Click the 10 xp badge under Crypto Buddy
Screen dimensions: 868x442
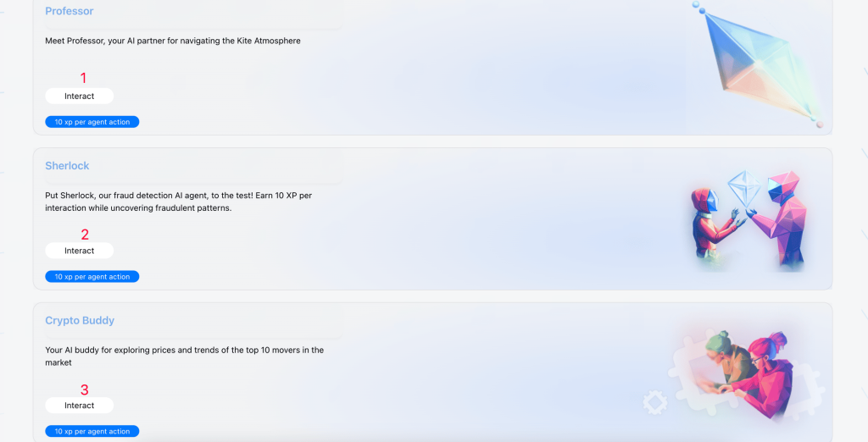click(92, 432)
